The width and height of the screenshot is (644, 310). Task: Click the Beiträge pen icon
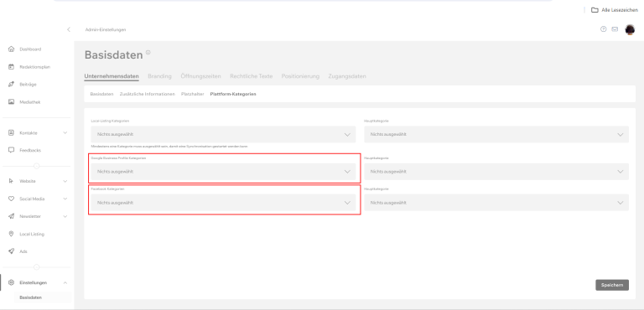[x=12, y=84]
